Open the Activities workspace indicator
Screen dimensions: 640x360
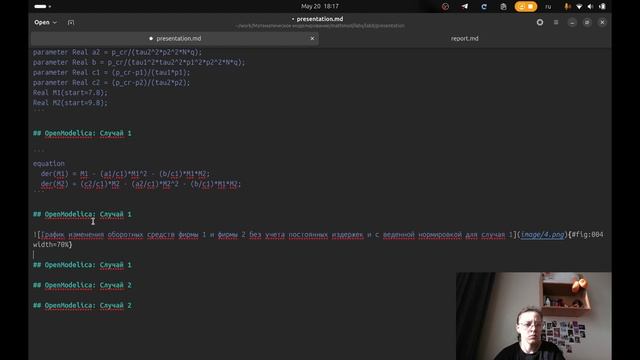[x=43, y=7]
